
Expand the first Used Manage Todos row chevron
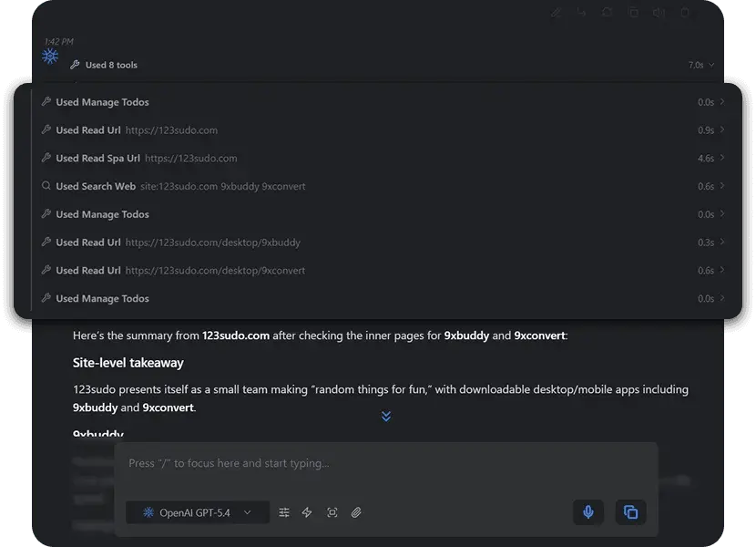(x=721, y=101)
